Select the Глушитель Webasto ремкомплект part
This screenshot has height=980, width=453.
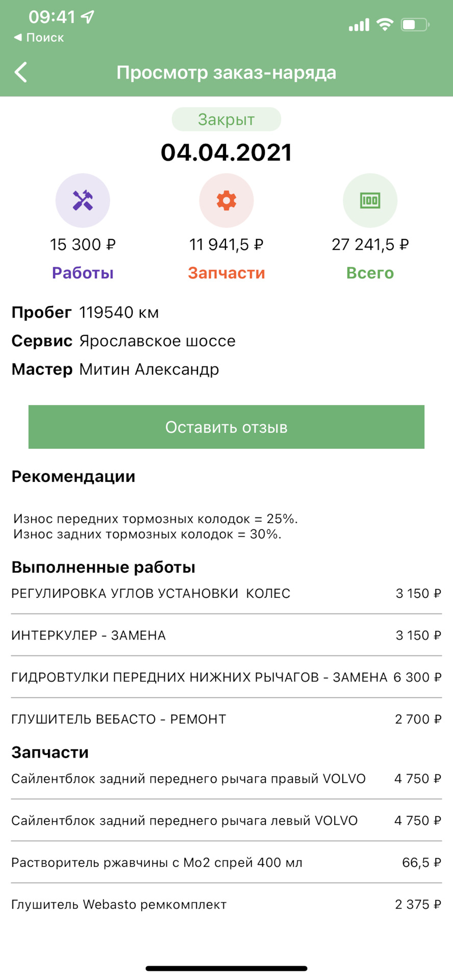(226, 904)
